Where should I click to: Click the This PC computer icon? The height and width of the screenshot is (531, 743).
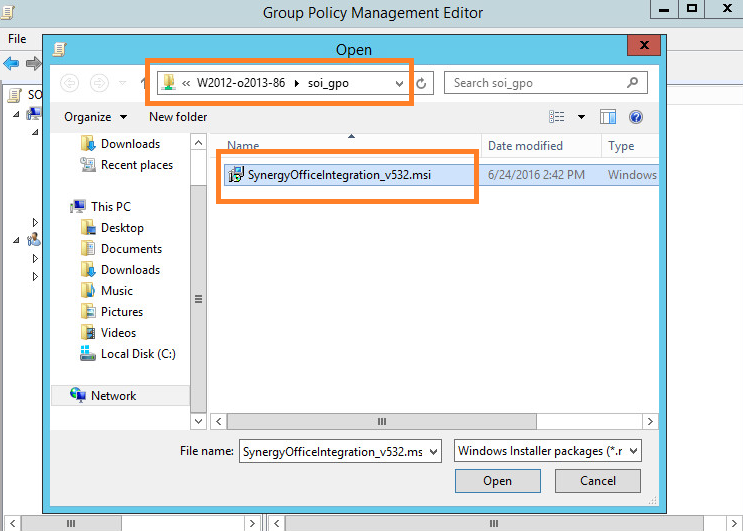coord(78,207)
